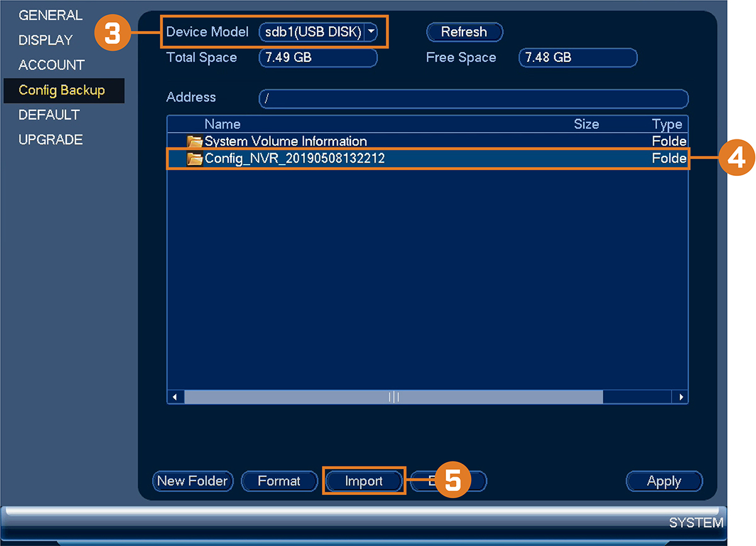Screen dimensions: 756x546
Task: Click the right arrow of the horizontal scrollbar
Action: pyautogui.click(x=680, y=397)
